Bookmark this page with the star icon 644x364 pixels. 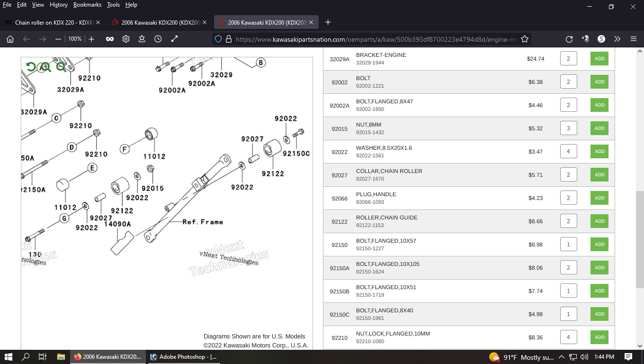point(525,39)
